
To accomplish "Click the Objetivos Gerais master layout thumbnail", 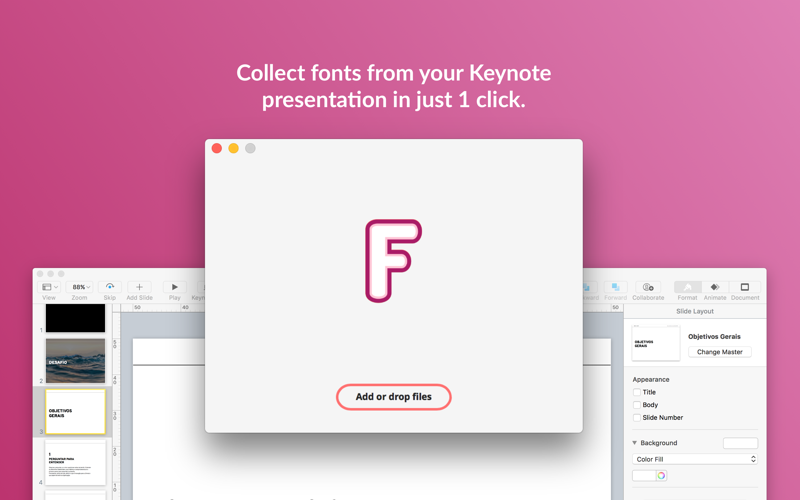I will tap(656, 343).
